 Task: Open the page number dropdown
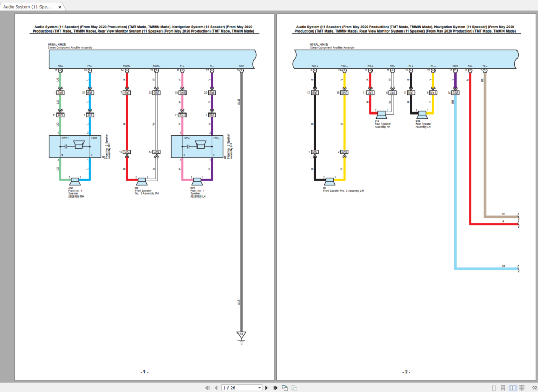(260, 388)
